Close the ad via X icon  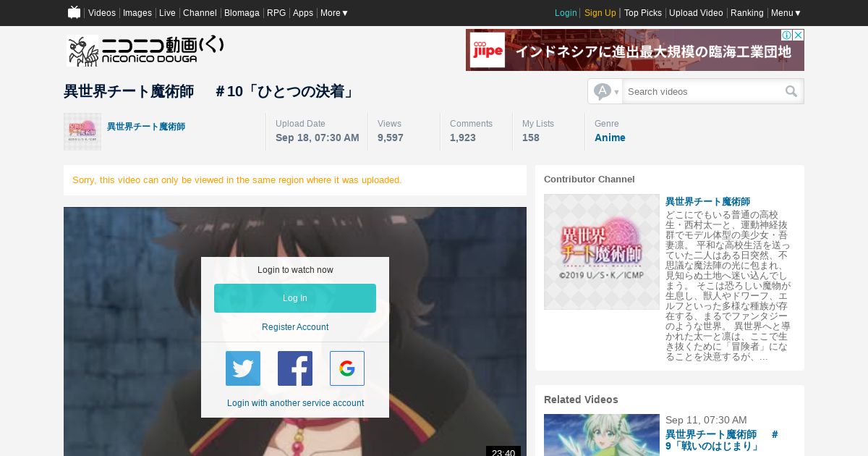pos(799,35)
